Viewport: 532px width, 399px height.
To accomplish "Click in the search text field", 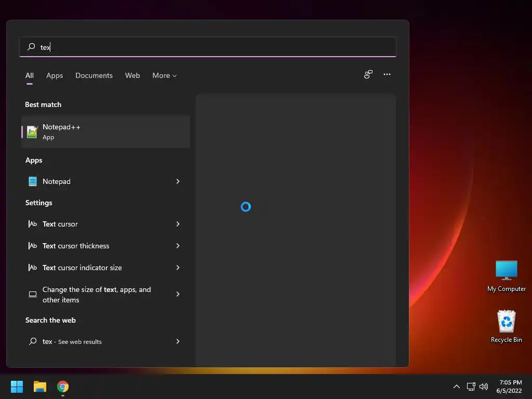I will click(208, 47).
